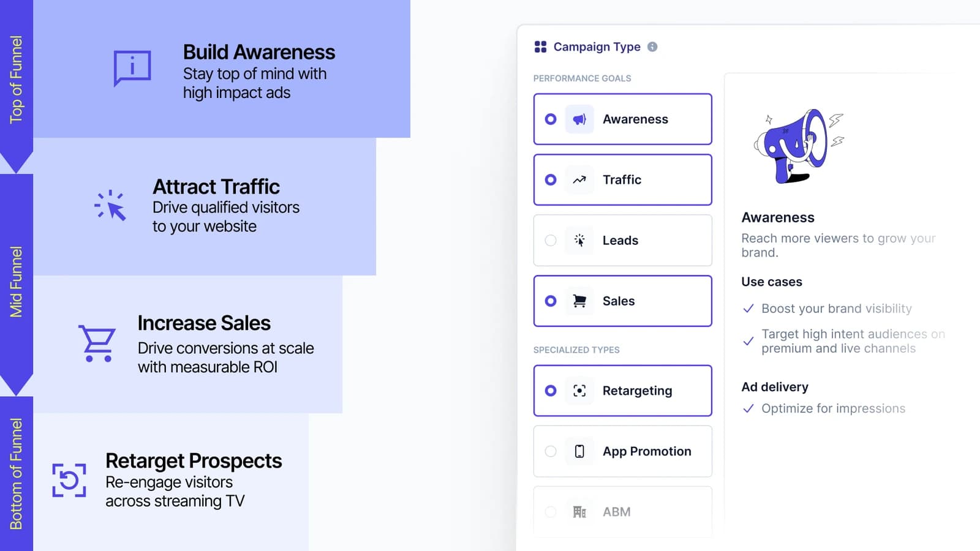Click the Retargeting focus icon
The image size is (980, 551).
579,391
